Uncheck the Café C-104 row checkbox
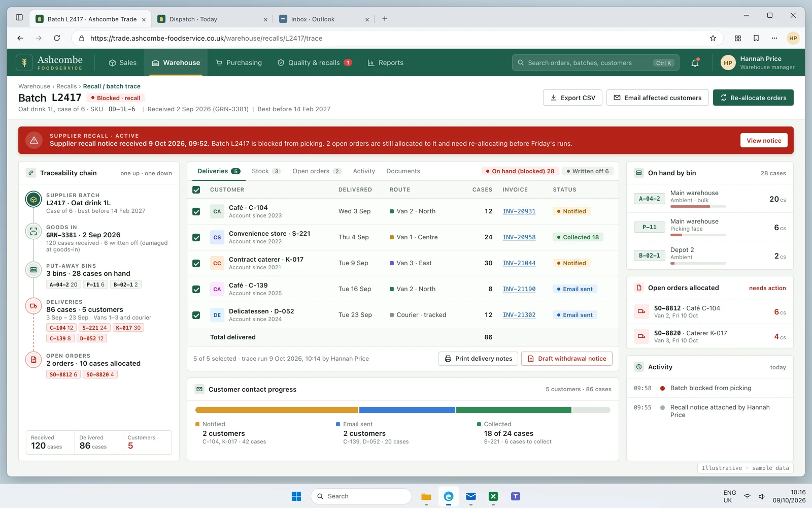The width and height of the screenshot is (812, 508). 196,211
